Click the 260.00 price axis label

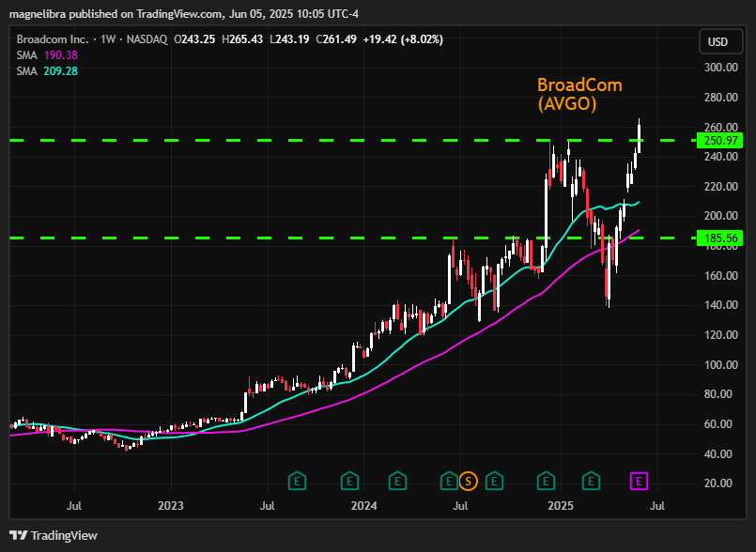[721, 128]
